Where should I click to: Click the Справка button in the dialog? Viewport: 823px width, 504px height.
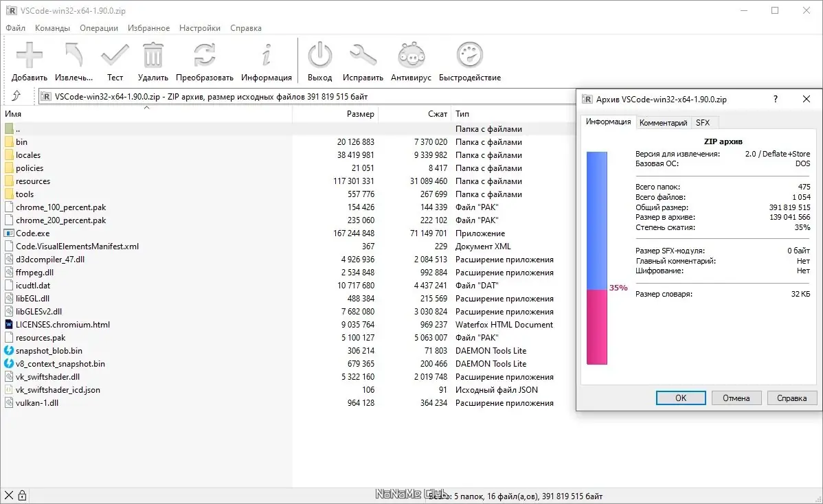(x=791, y=398)
